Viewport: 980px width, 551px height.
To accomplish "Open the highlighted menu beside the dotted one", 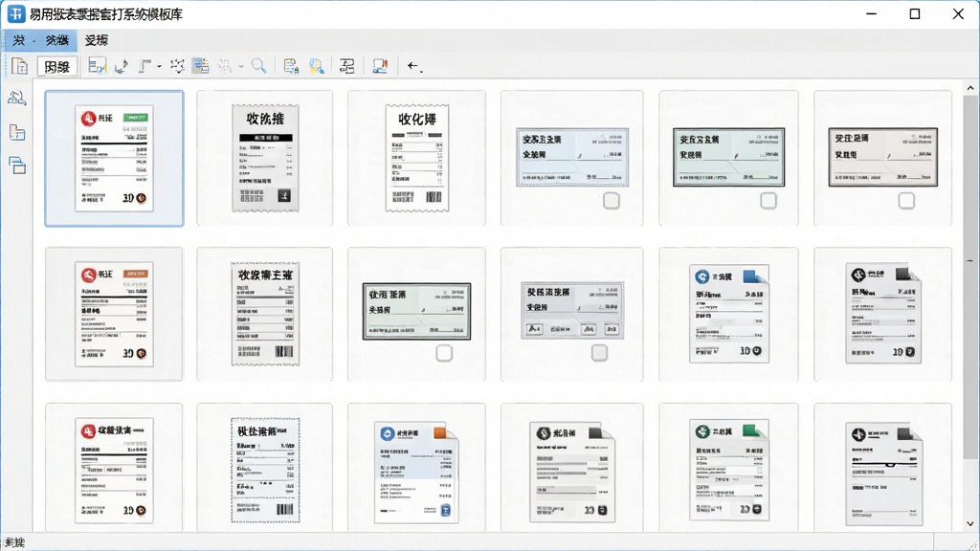I will point(56,40).
